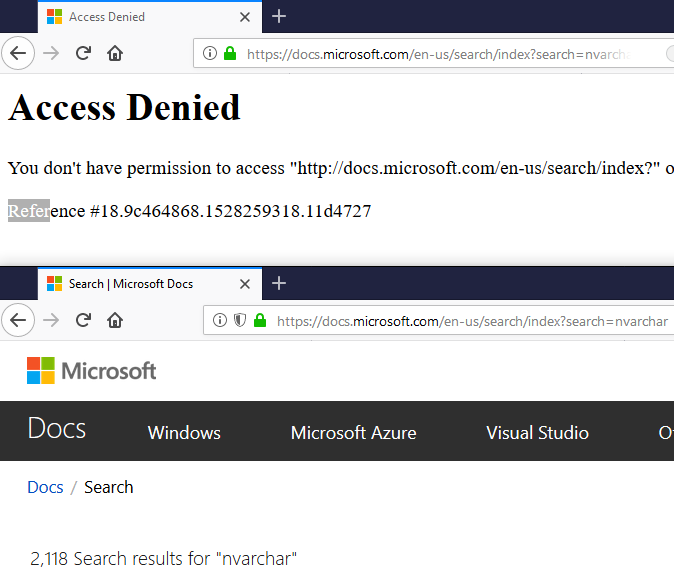Open new tab beside Access Denied tab
Viewport: 674px width, 576px height.
click(279, 16)
